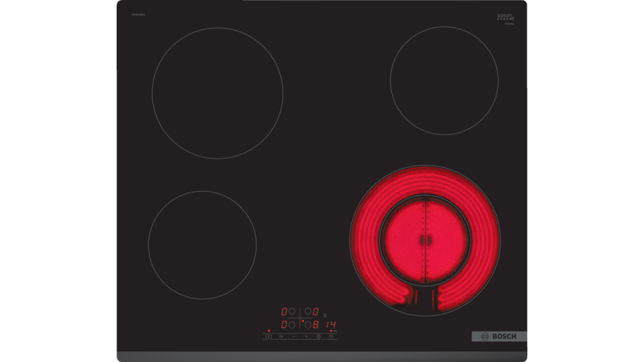
Task: Click the BOSCH logo badge
Action: 499,336
